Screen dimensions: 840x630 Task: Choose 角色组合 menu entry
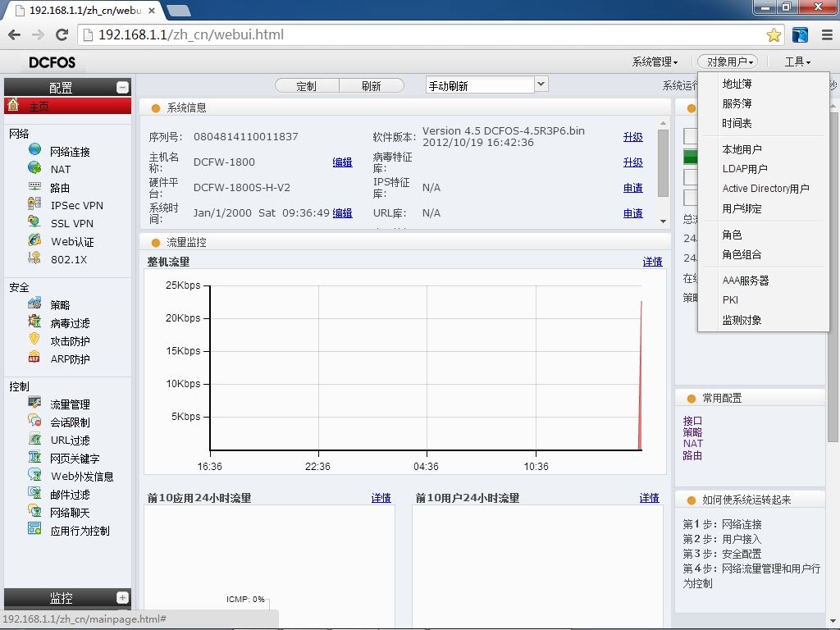coord(742,254)
